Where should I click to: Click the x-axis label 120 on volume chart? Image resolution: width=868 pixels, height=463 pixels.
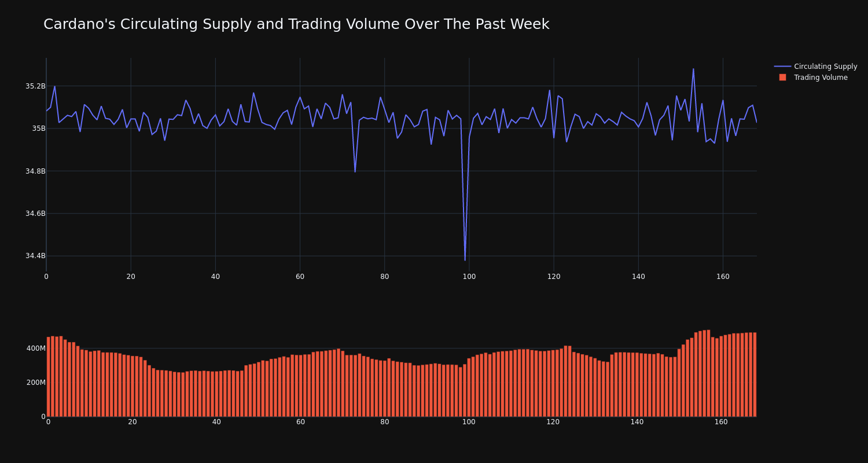pos(553,422)
